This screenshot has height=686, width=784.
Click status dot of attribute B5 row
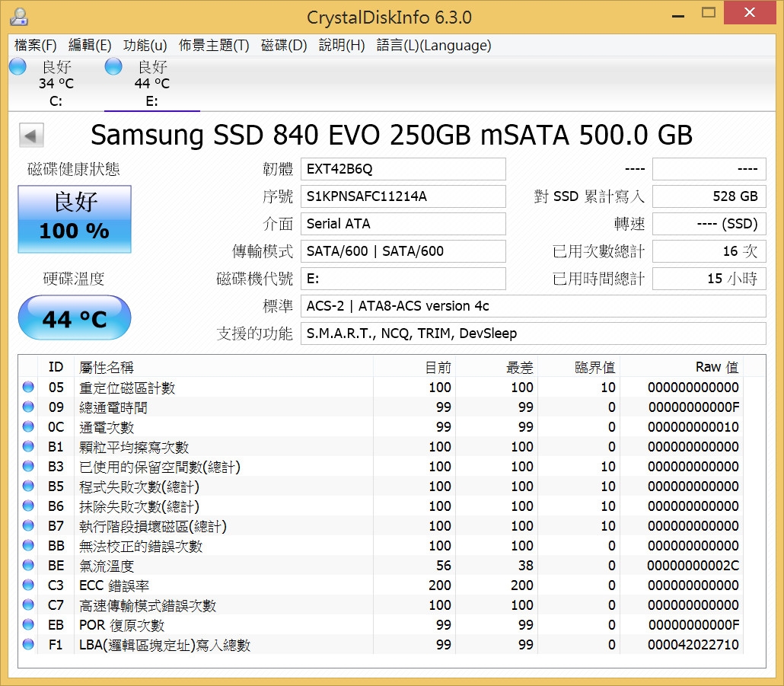[28, 486]
